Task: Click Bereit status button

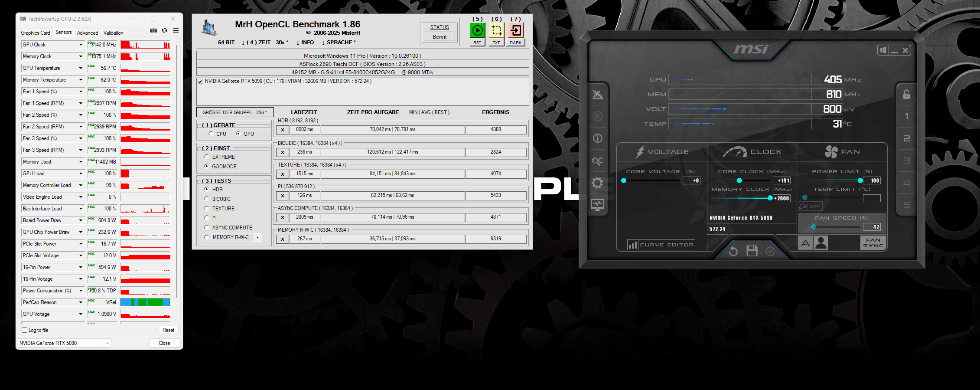Action: [x=440, y=37]
